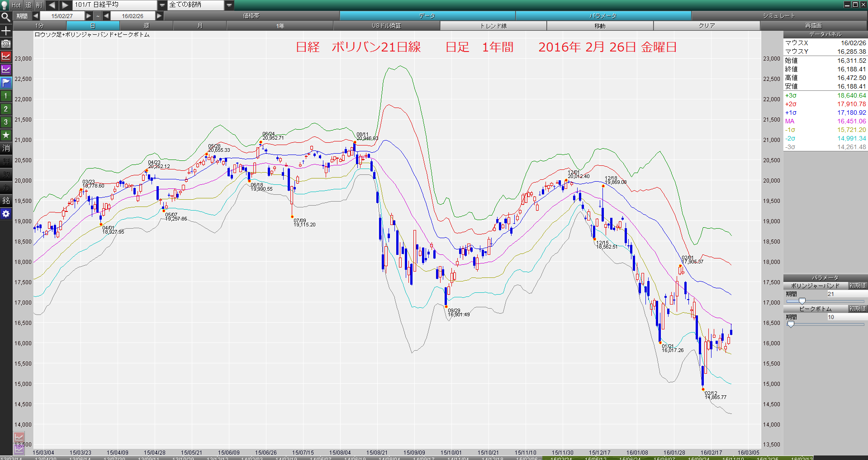
Task: Step end date 16/02/26 backward
Action: point(106,16)
